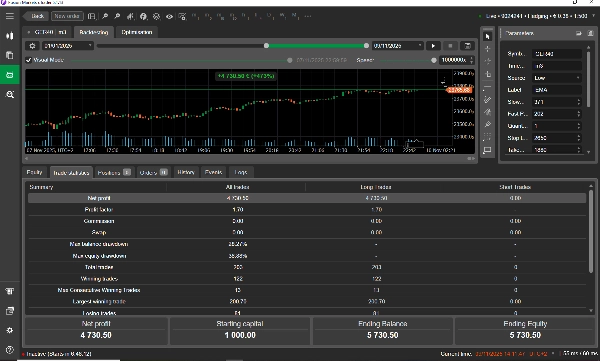This screenshot has height=361, width=600.
Task: Click the report button next to stop
Action: click(468, 46)
